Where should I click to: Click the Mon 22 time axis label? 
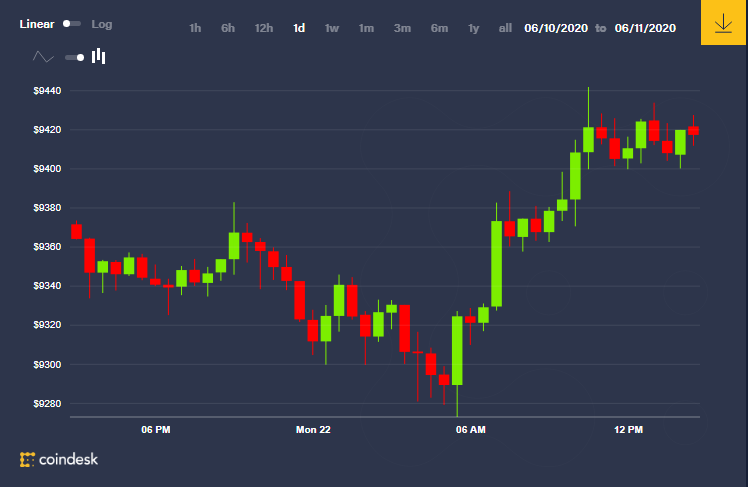coord(313,430)
